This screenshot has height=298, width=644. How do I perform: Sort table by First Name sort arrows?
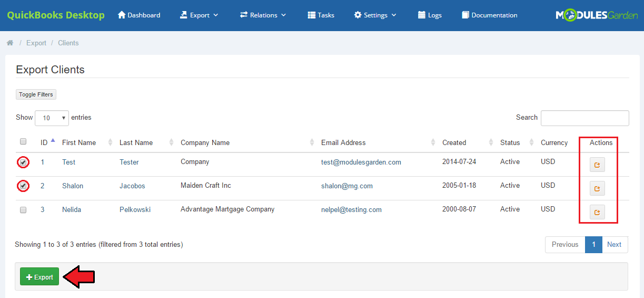click(x=110, y=142)
